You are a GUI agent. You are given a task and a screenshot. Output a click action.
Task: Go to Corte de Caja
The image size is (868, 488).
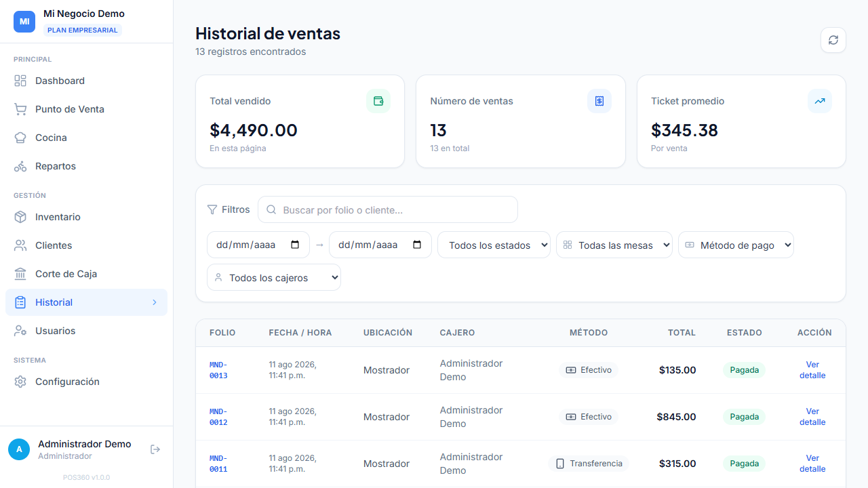pos(86,274)
